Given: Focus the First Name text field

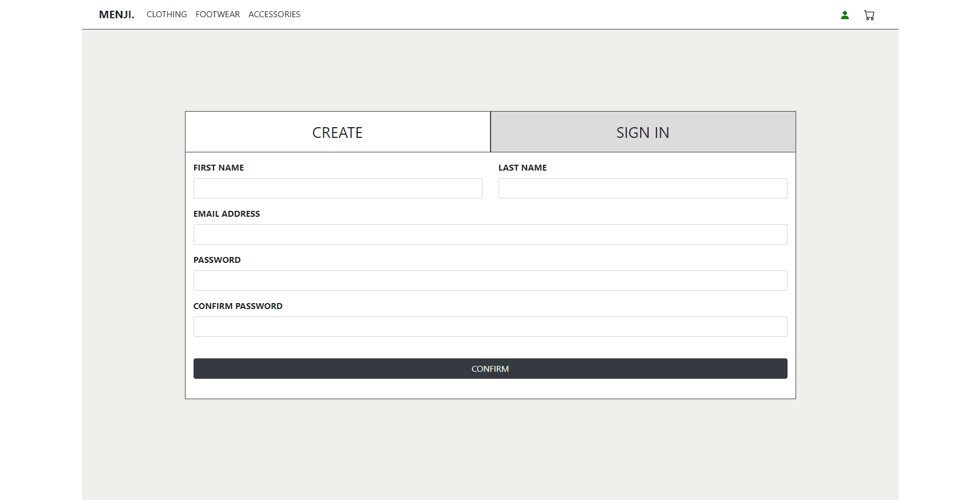Looking at the screenshot, I should pos(337,188).
